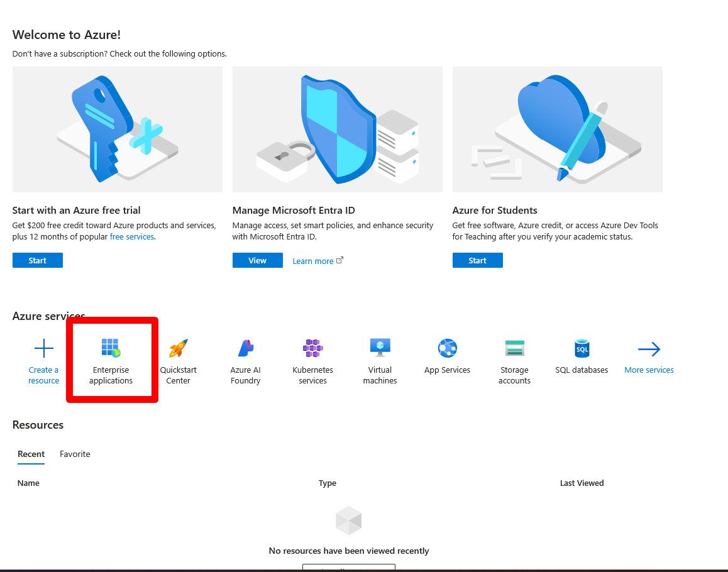
Task: Open Virtual machines icon
Action: 380,348
